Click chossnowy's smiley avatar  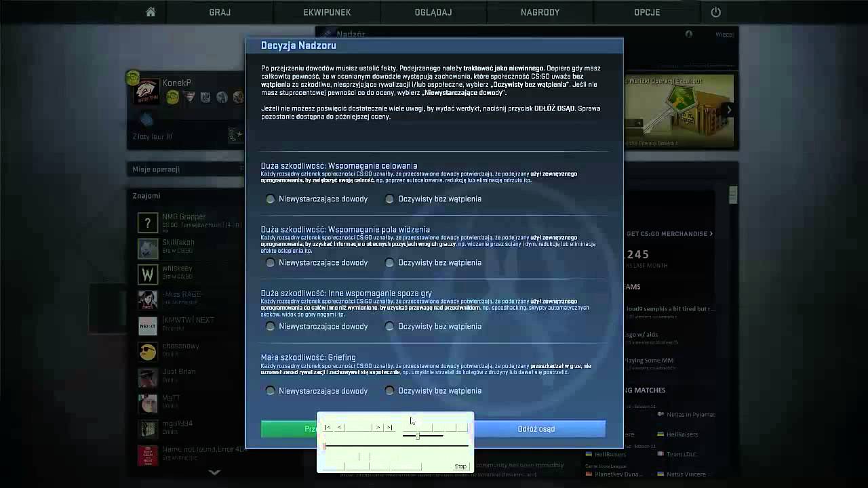148,352
